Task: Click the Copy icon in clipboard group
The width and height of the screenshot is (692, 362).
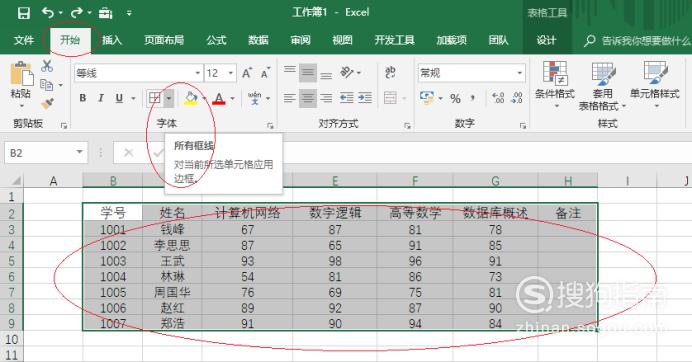Action: 46,84
